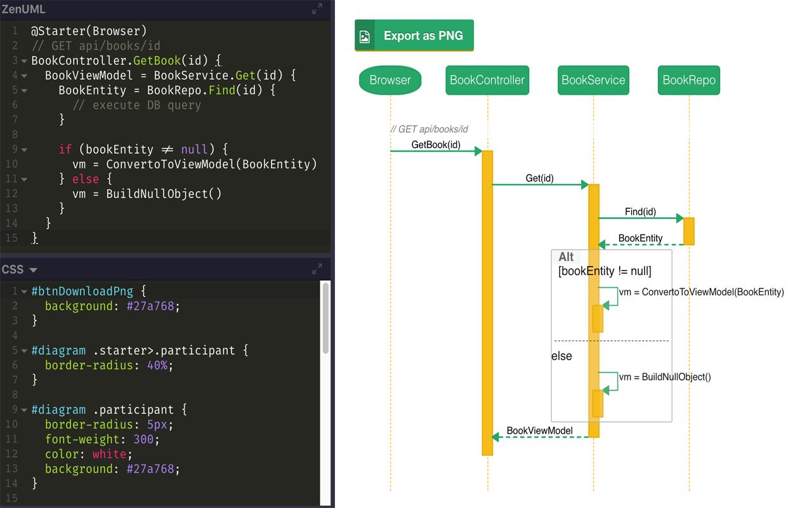Collapse the code fold on line 3
812x508 pixels.
point(23,60)
